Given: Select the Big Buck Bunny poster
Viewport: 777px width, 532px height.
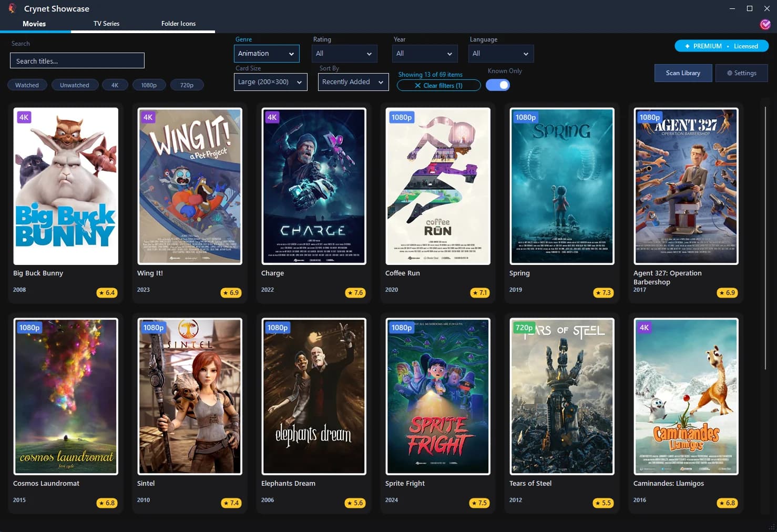Looking at the screenshot, I should [66, 186].
